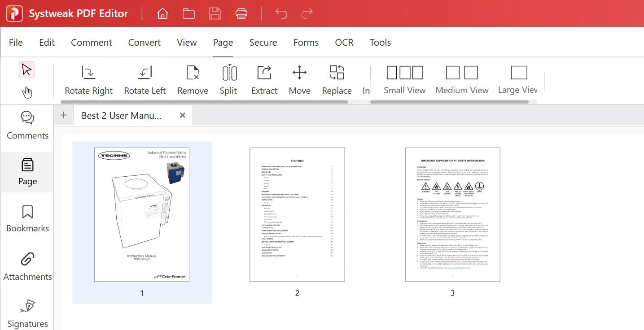The width and height of the screenshot is (644, 330).
Task: Activate the Move page tool
Action: tap(299, 73)
